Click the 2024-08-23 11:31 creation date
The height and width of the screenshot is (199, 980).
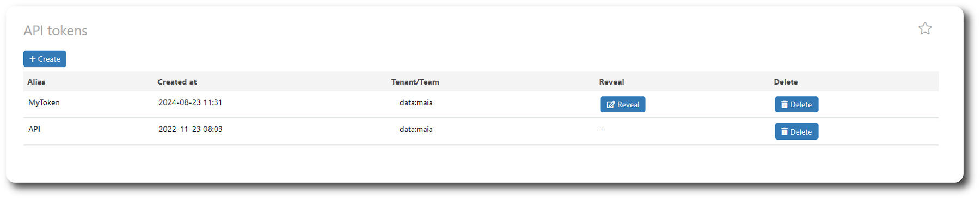[x=190, y=102]
